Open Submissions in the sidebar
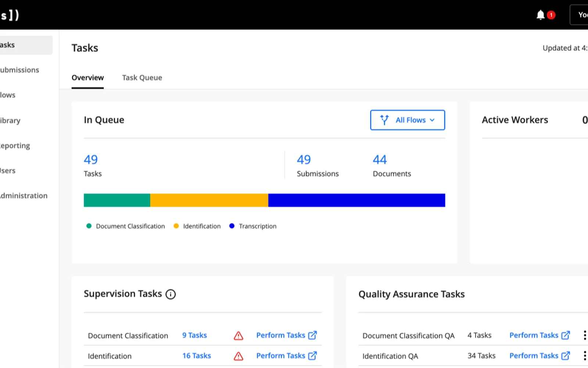The width and height of the screenshot is (588, 368). 19,70
